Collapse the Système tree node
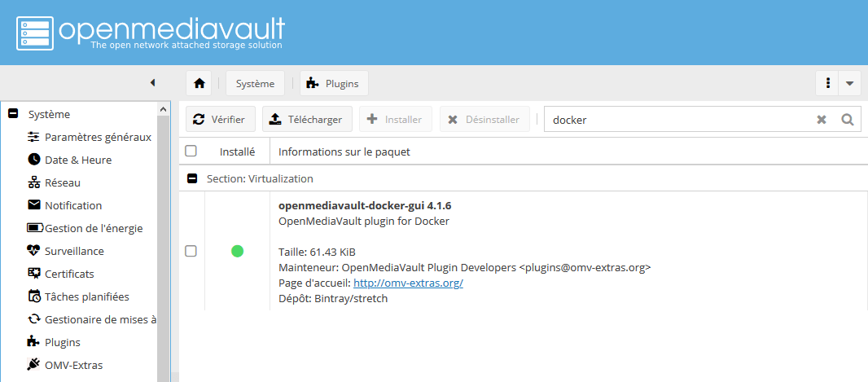868x382 pixels. coord(13,114)
